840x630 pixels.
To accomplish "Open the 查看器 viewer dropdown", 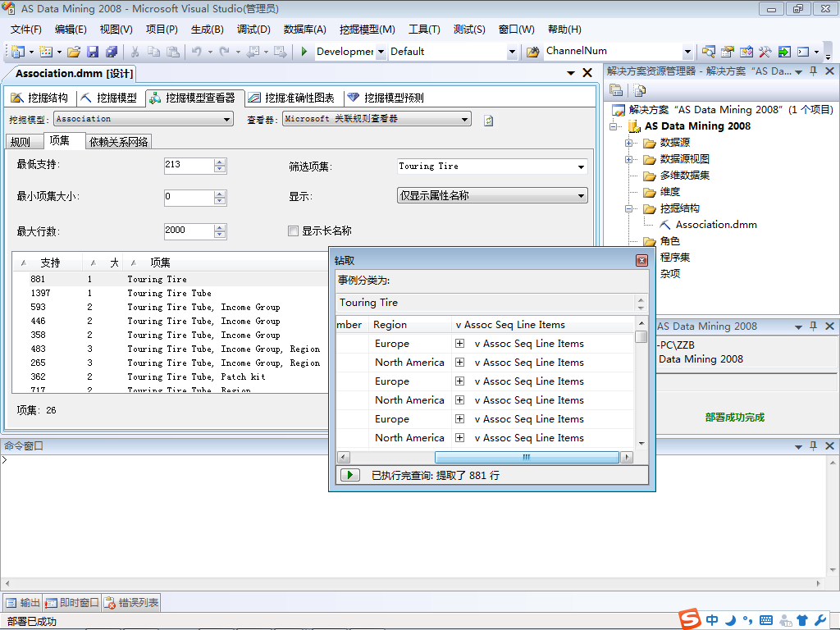I will 464,119.
